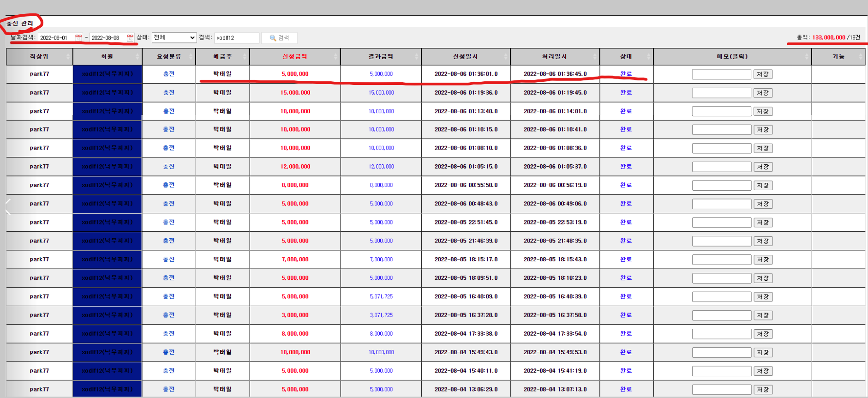Click the 검색 button with magnifier
The height and width of the screenshot is (398, 868).
[279, 38]
